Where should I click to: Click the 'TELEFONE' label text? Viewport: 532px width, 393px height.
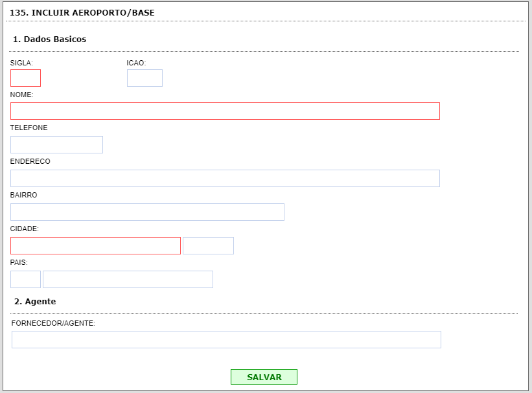(x=29, y=128)
